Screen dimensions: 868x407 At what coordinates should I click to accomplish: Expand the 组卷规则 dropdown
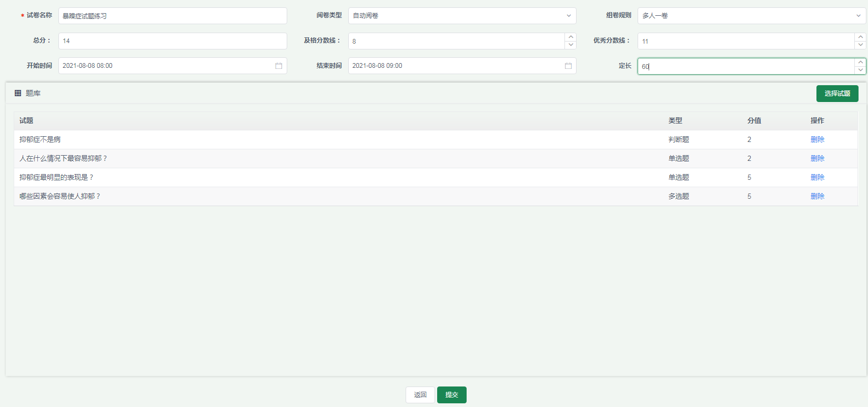[751, 16]
